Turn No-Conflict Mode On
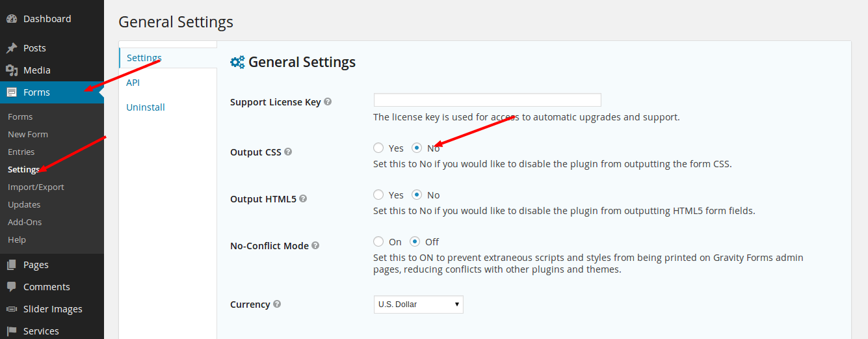Viewport: 868px width, 339px height. tap(378, 242)
